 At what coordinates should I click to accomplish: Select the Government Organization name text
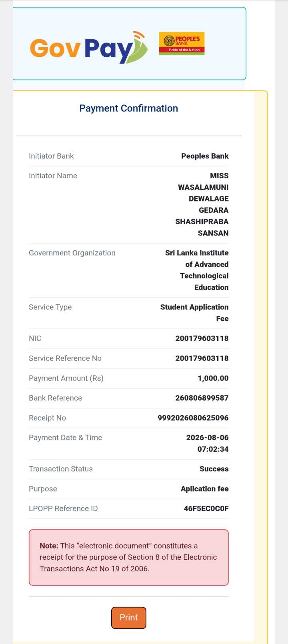197,270
